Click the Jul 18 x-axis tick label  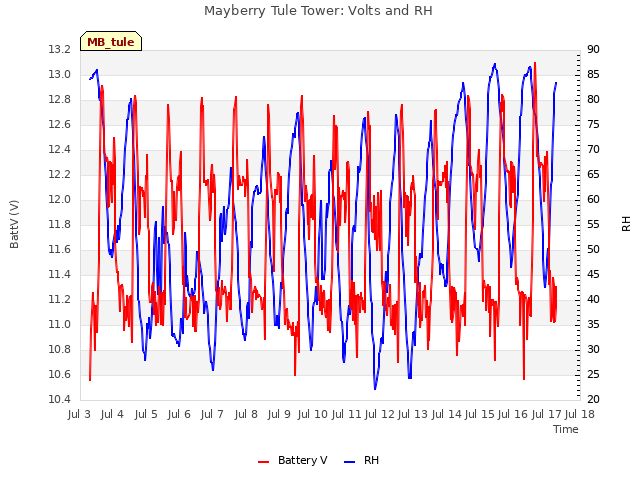point(580,414)
